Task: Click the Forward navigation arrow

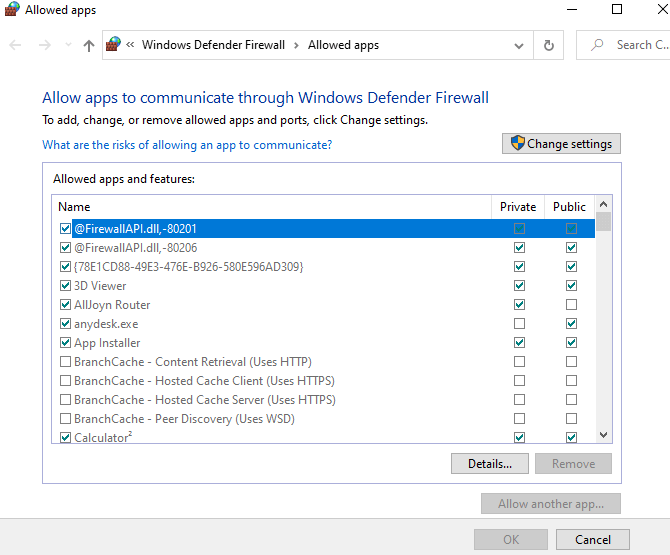Action: pos(44,45)
